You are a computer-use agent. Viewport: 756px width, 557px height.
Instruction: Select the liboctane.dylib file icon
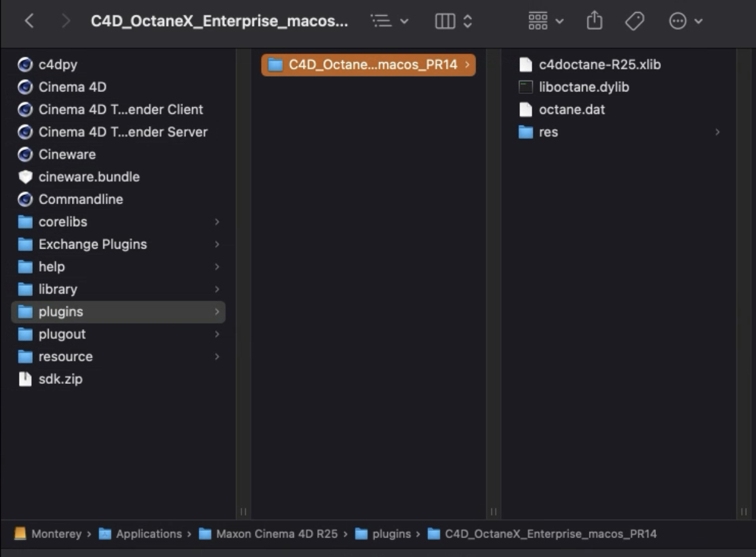526,87
